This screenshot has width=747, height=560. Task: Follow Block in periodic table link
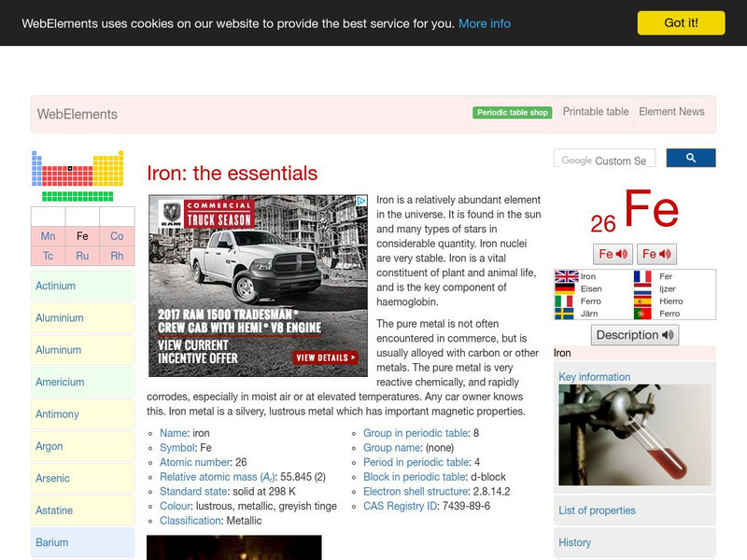click(x=415, y=477)
